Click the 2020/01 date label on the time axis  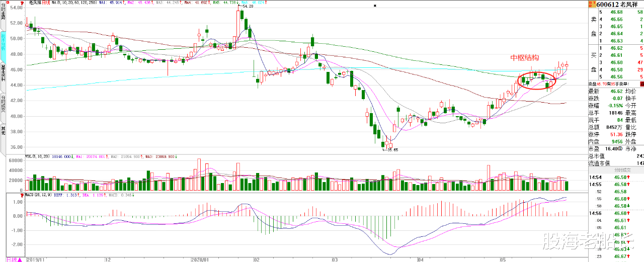201,259
